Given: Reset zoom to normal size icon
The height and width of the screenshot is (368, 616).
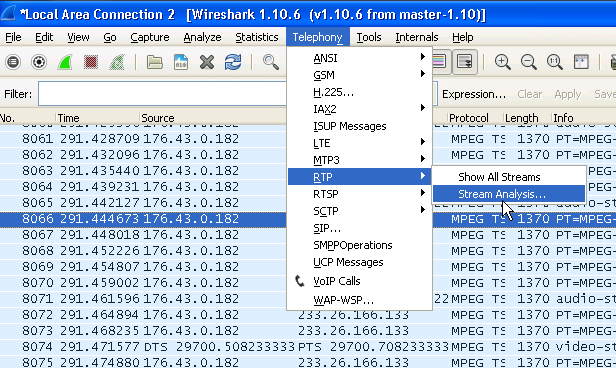Looking at the screenshot, I should click(554, 62).
